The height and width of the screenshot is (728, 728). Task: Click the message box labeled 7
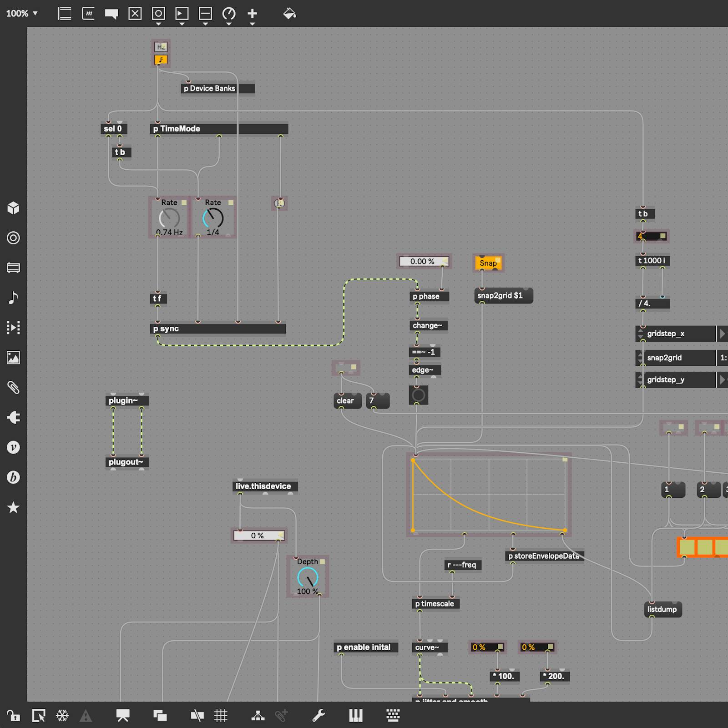pos(378,401)
